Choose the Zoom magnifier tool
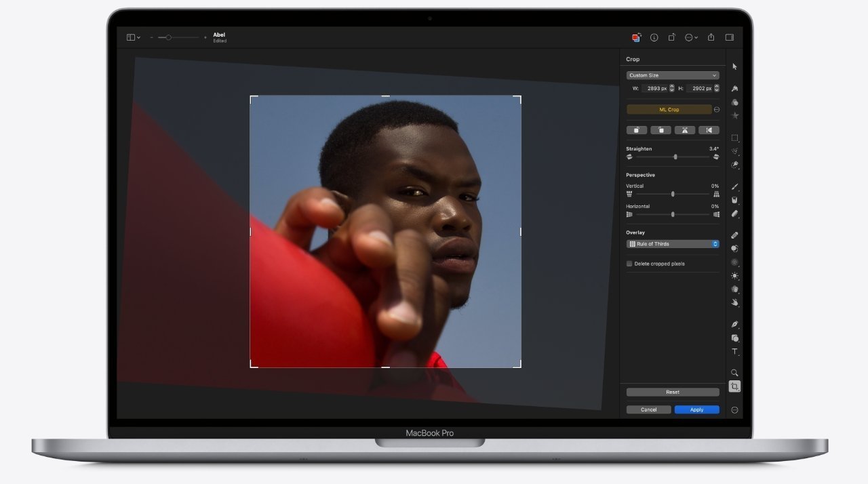The image size is (868, 484). 734,373
